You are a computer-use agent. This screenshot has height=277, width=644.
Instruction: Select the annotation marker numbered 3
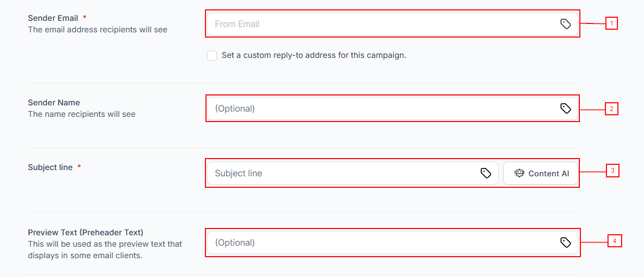pyautogui.click(x=612, y=171)
